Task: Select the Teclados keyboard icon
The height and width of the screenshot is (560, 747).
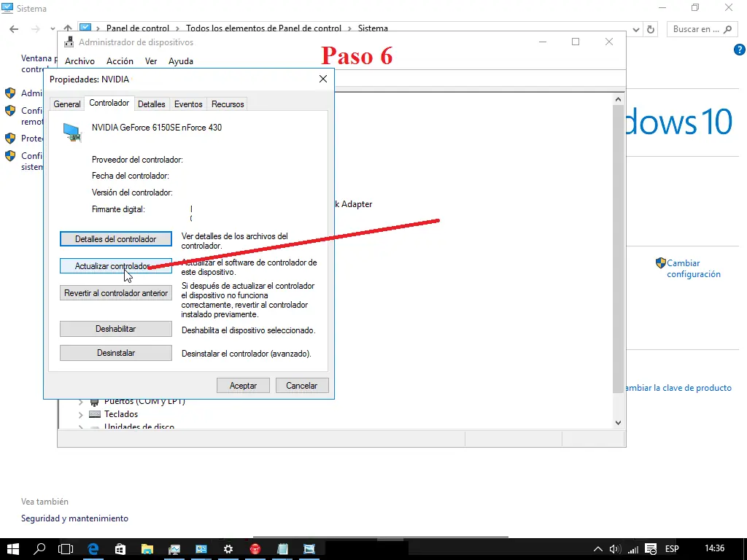Action: coord(95,414)
